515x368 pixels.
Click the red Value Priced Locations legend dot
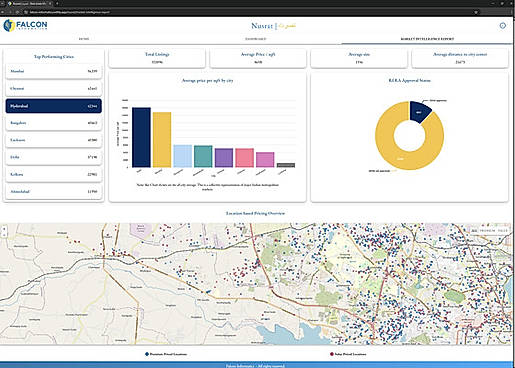(x=332, y=354)
